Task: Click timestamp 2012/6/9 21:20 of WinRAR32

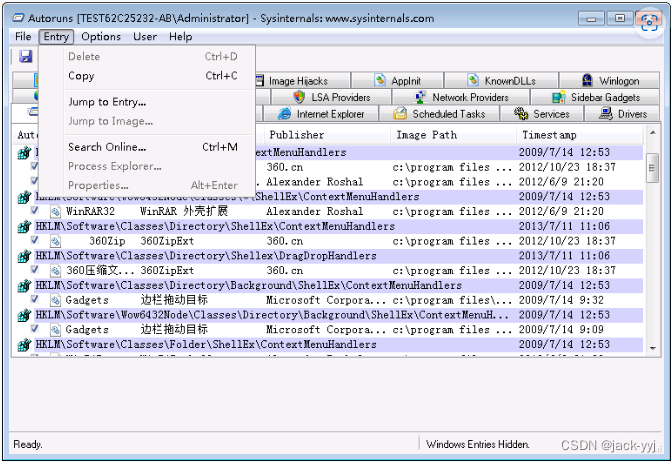Action: tap(561, 211)
